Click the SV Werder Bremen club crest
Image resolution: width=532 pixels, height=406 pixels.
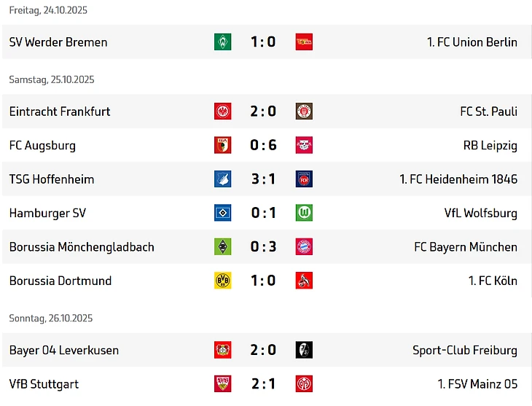pyautogui.click(x=222, y=42)
